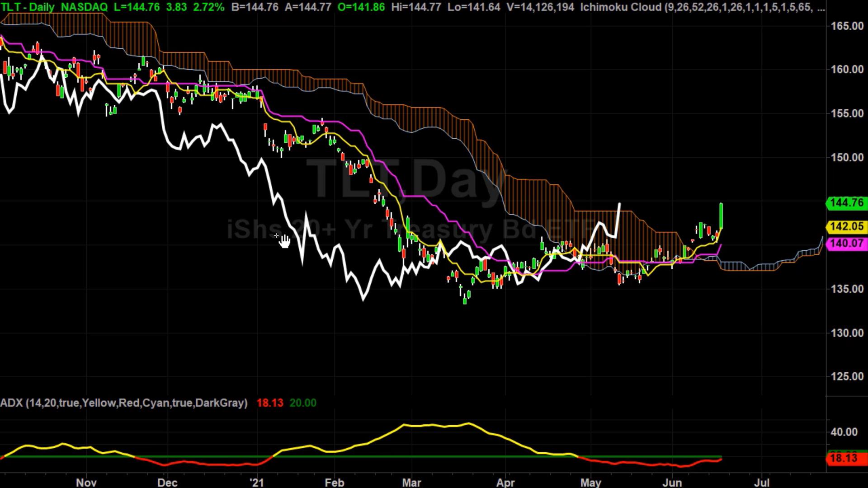868x488 pixels.
Task: Click the Feb date axis label
Action: (x=335, y=482)
